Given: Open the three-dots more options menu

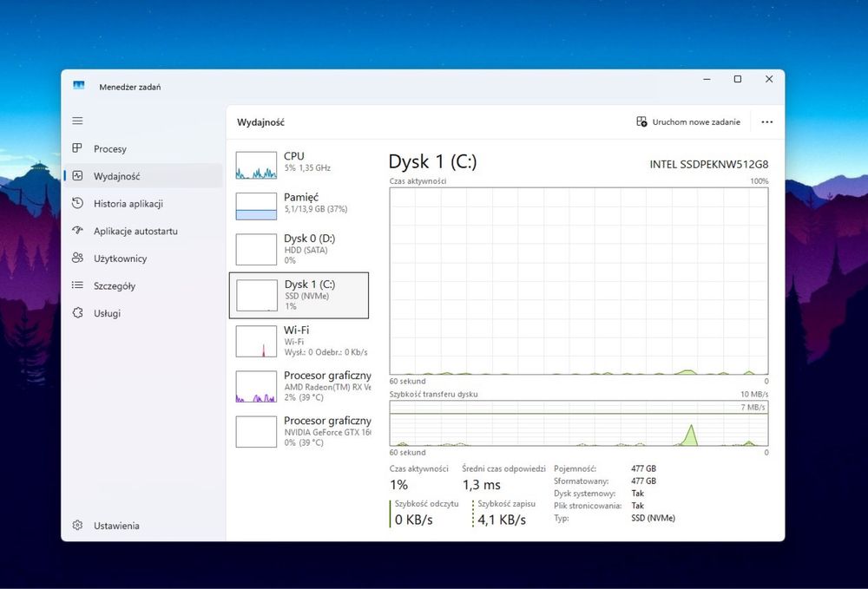Looking at the screenshot, I should (766, 121).
